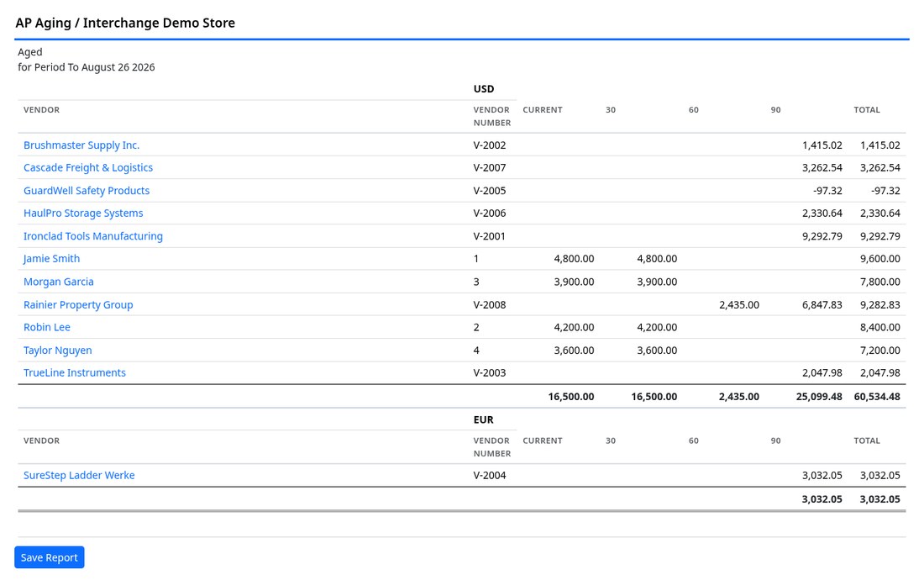
Task: Open Taylor Nguyen vendor link
Action: click(x=58, y=351)
